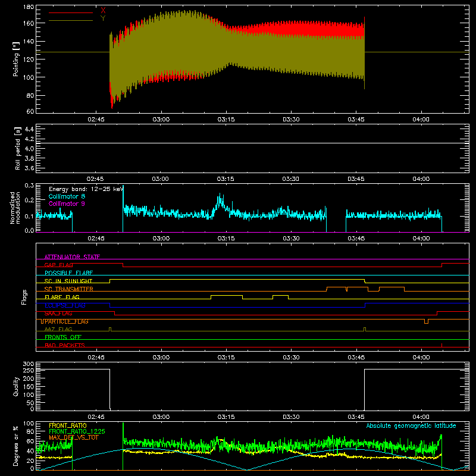Screen dimensions: 476x476
Task: Click the olive Y legend line
Action: click(x=71, y=21)
